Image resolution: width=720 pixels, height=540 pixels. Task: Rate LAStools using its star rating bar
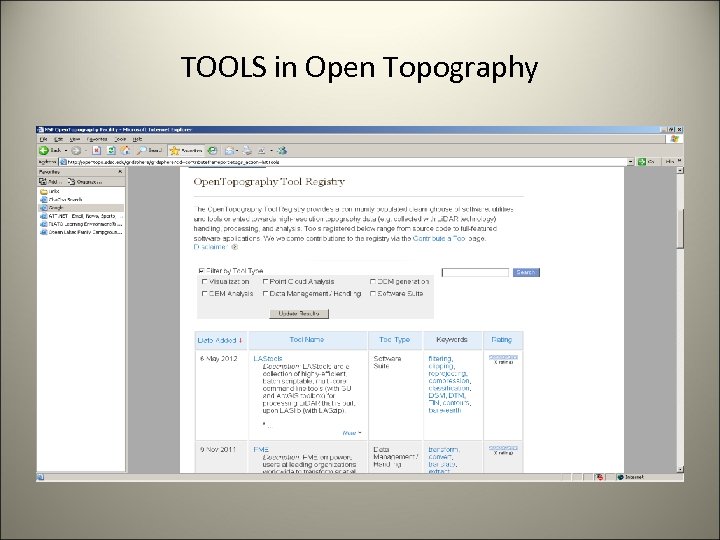[x=503, y=357]
